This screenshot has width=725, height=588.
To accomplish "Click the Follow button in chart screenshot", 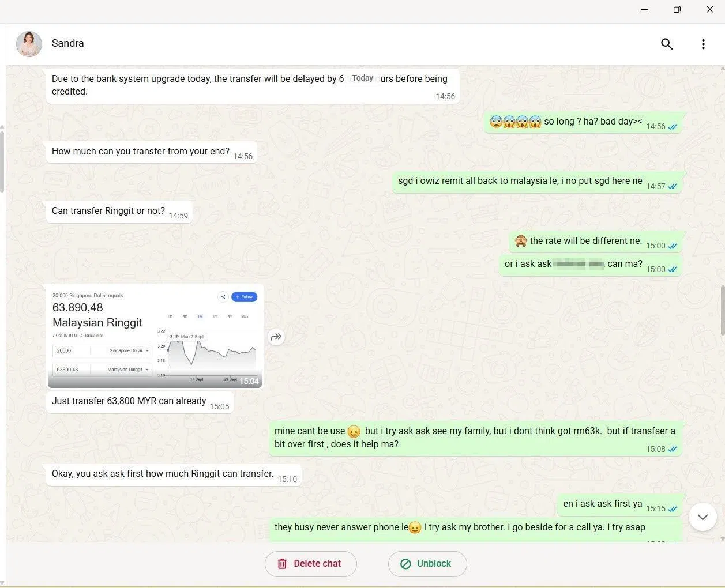I will click(244, 297).
